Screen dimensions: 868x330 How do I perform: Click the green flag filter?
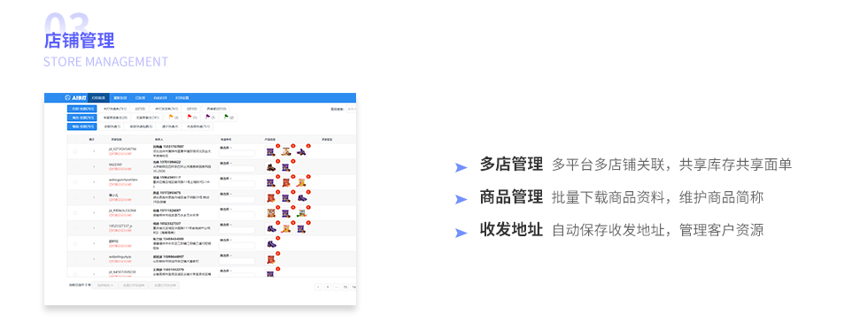[229, 117]
